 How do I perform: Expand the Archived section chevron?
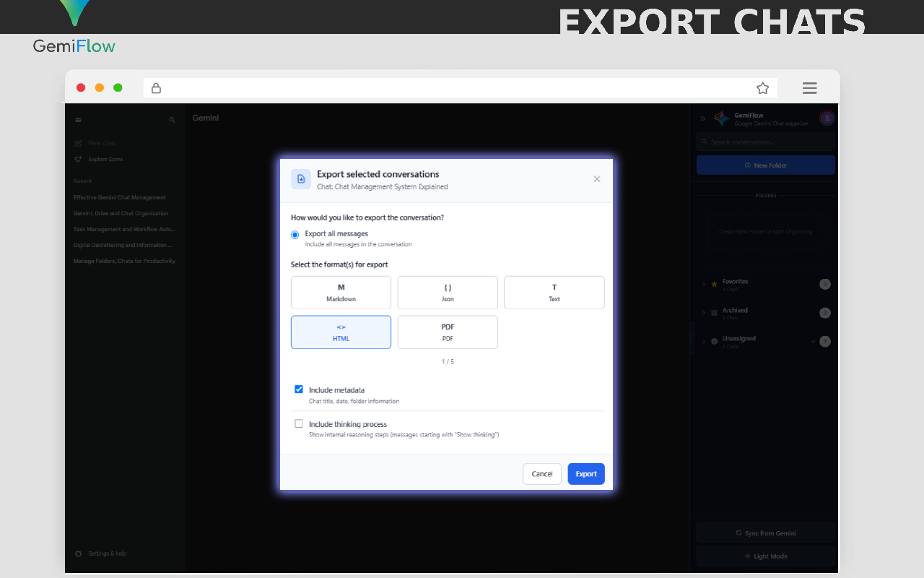(x=704, y=313)
